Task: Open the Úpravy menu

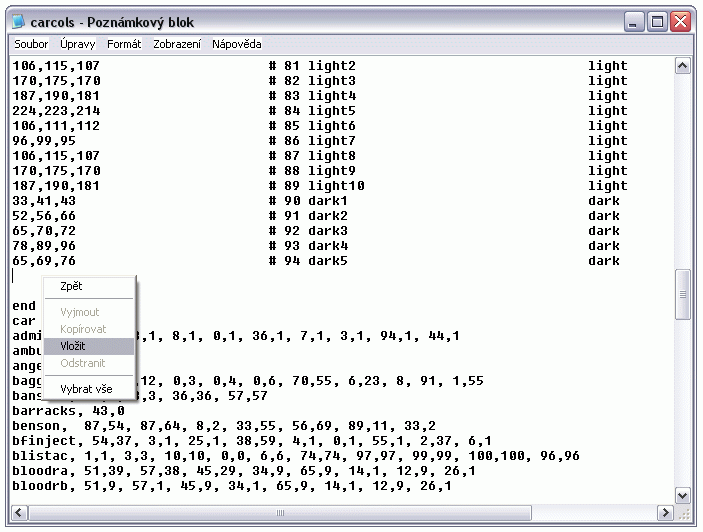Action: [x=77, y=44]
